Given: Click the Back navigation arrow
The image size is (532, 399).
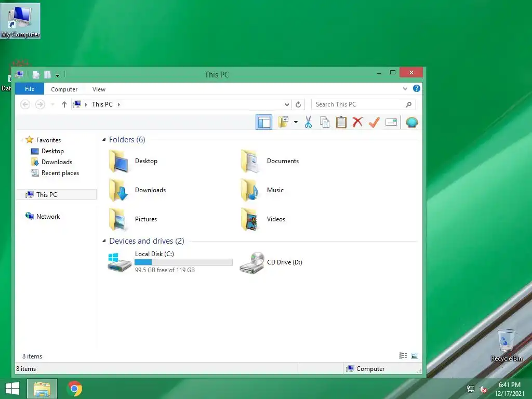Looking at the screenshot, I should pyautogui.click(x=25, y=104).
